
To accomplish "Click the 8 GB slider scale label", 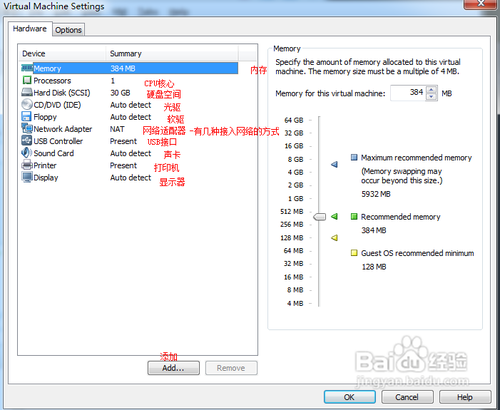I will (x=296, y=159).
